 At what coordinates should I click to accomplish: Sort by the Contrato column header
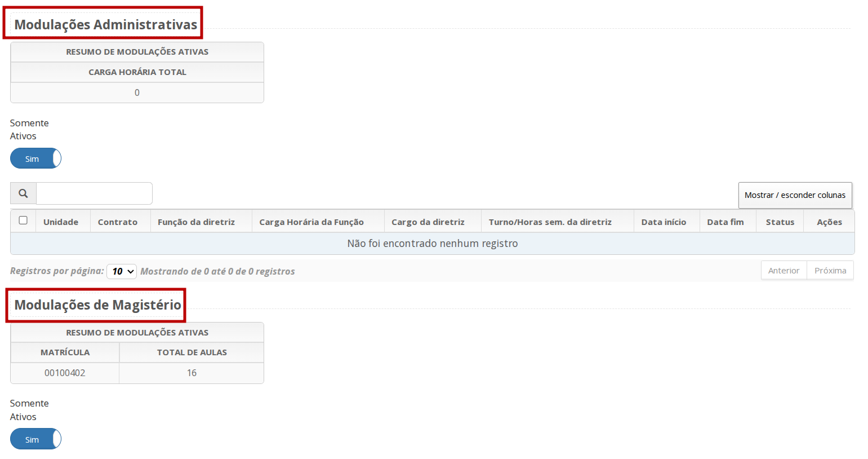pos(118,222)
